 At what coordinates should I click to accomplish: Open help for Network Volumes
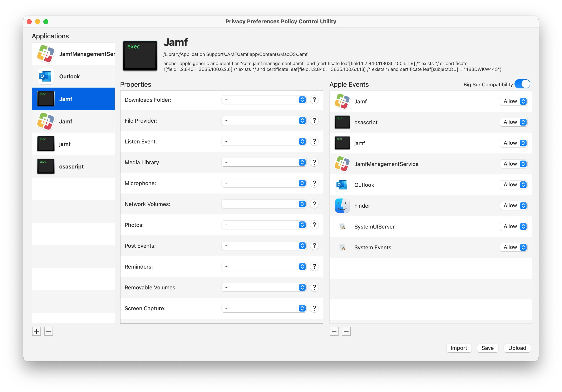[x=314, y=204]
